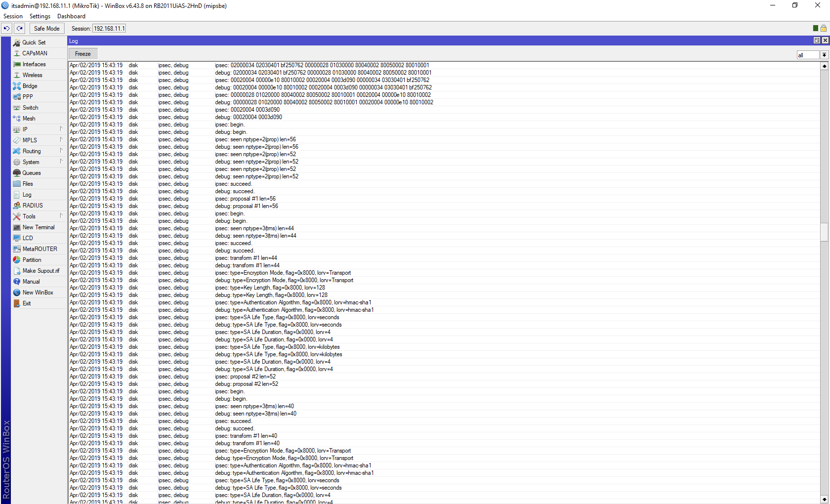Select 'ipsec: transform #1 len=44' row
Image resolution: width=830 pixels, height=504 pixels.
point(444,258)
